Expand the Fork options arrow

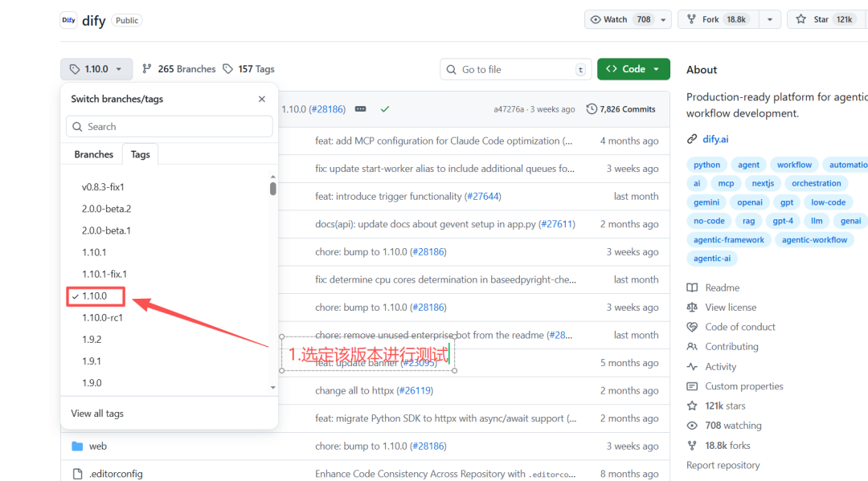(x=769, y=20)
